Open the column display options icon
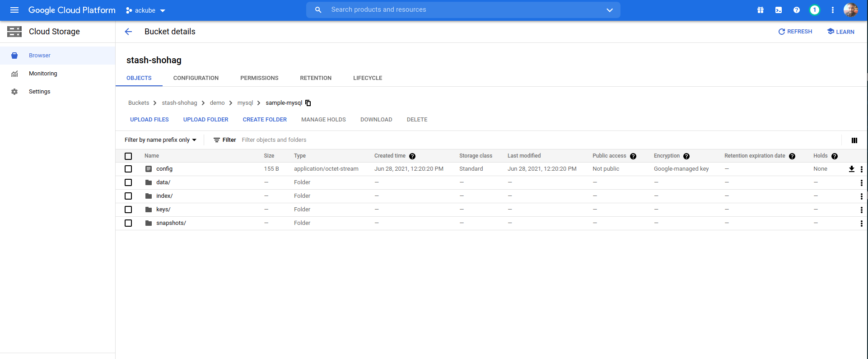This screenshot has height=359, width=868. tap(854, 140)
